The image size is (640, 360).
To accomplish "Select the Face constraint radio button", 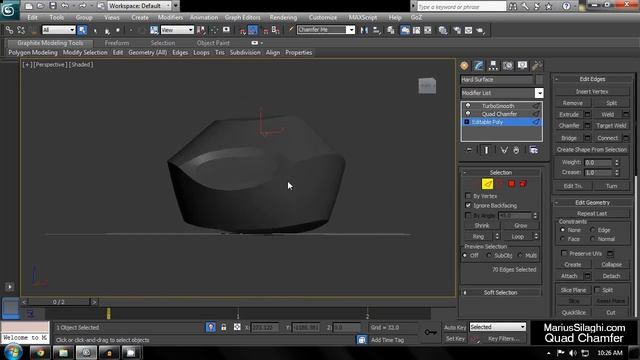I will (562, 239).
